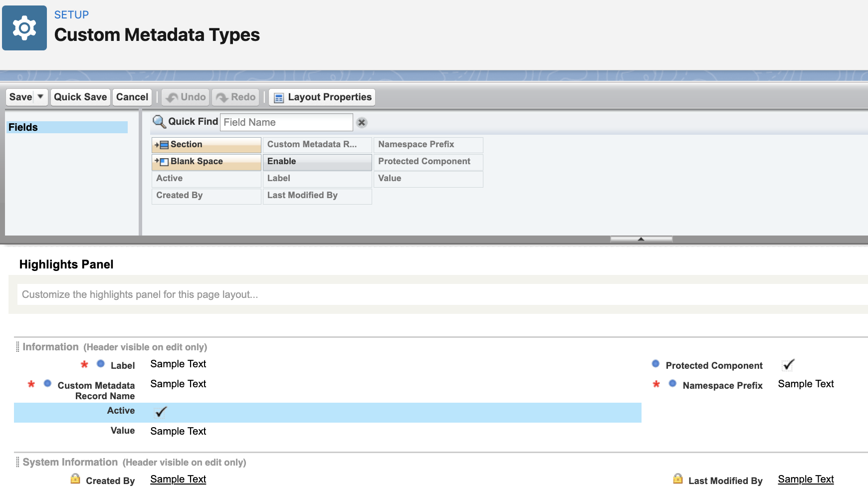Click the Redo icon

click(222, 97)
